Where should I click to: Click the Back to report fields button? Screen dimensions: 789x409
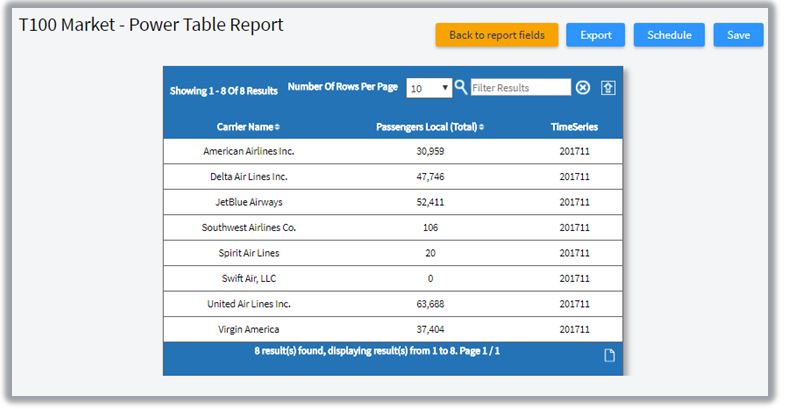coord(496,35)
